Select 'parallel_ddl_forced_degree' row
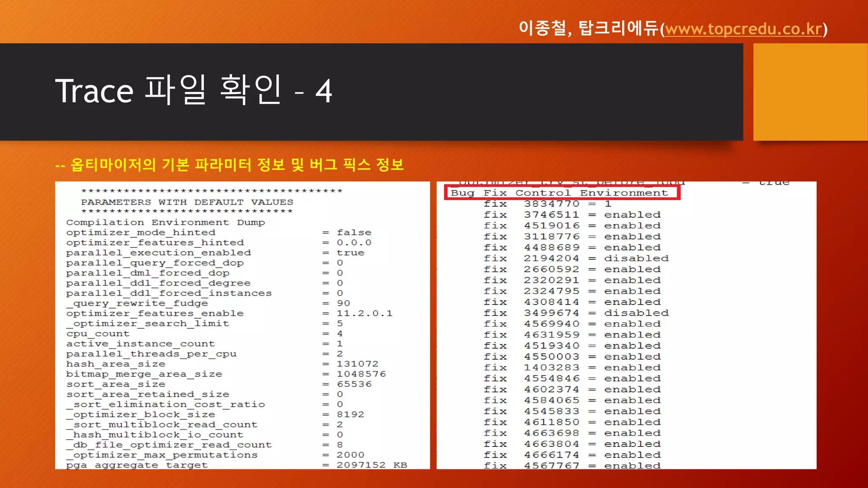 [x=205, y=283]
